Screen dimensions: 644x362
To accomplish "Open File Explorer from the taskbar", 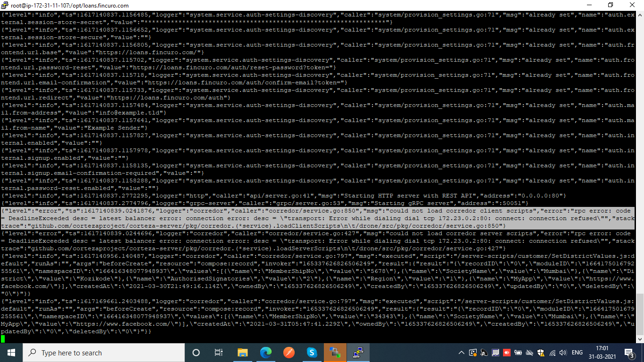I will coord(243,353).
